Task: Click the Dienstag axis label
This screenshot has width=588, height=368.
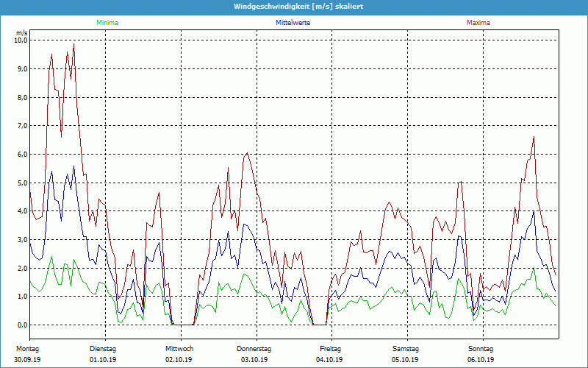Action: [x=103, y=349]
